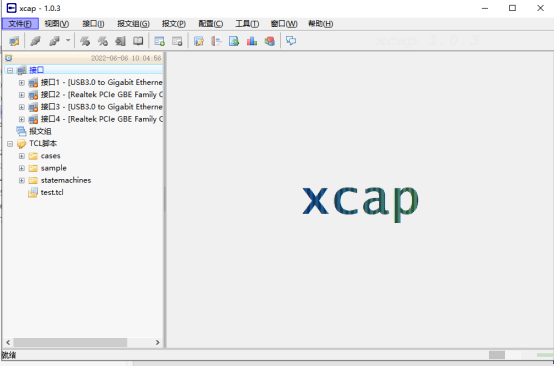Click the clock icon beside the timestamp
Screen dimensions: 554x366
pos(8,58)
